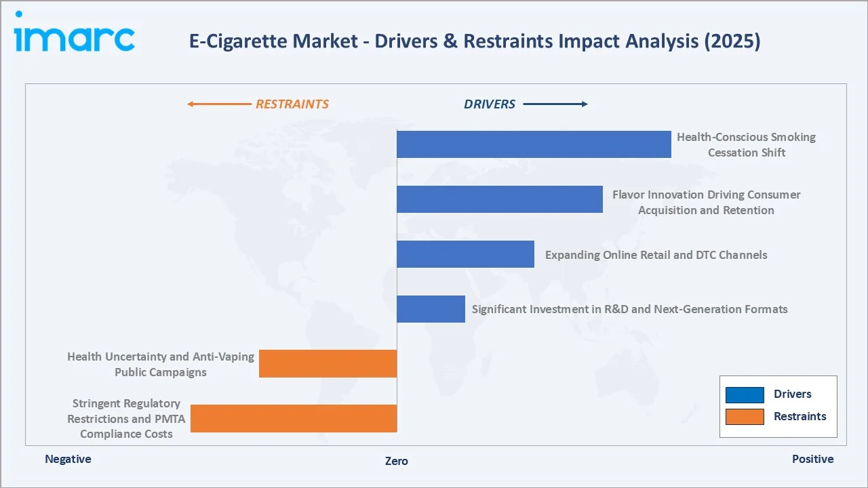Select the Flavor Innovation driver bar
This screenshot has height=488, width=868.
[x=500, y=199]
